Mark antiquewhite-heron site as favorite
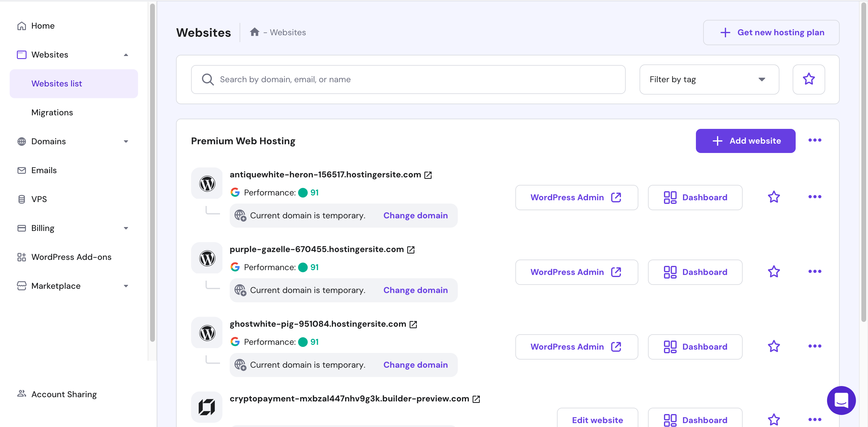 pyautogui.click(x=774, y=197)
